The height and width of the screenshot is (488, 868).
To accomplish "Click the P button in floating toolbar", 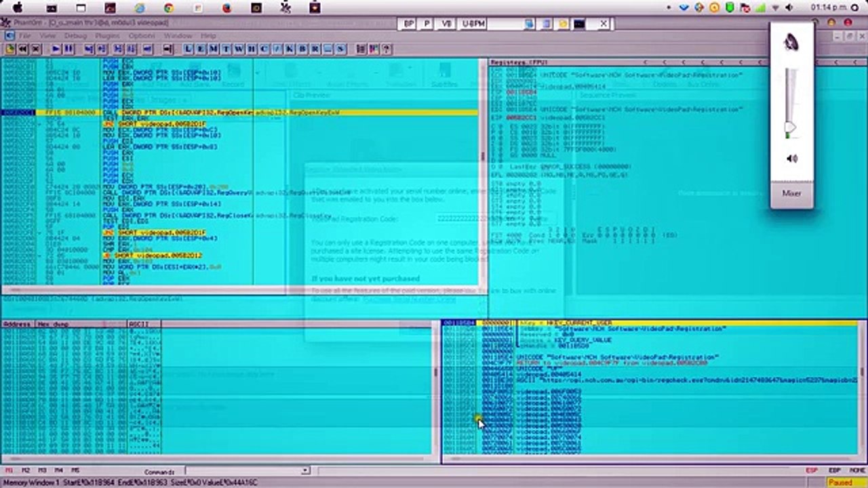I will [x=427, y=24].
